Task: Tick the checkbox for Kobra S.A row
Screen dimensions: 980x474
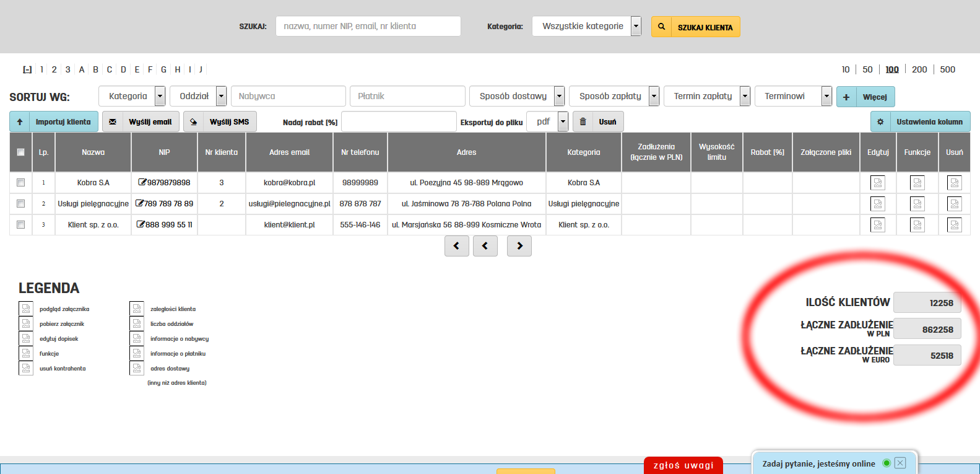Action: coord(20,183)
